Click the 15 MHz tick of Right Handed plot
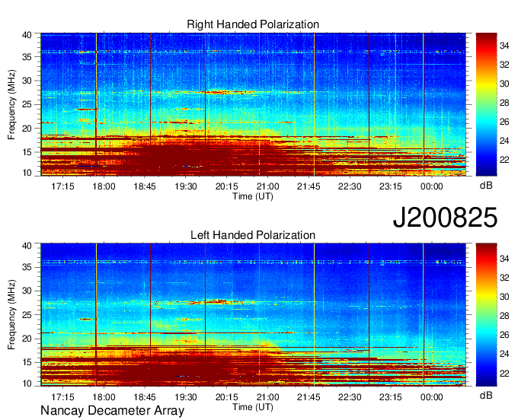This screenshot has height=420, width=518. click(x=27, y=152)
